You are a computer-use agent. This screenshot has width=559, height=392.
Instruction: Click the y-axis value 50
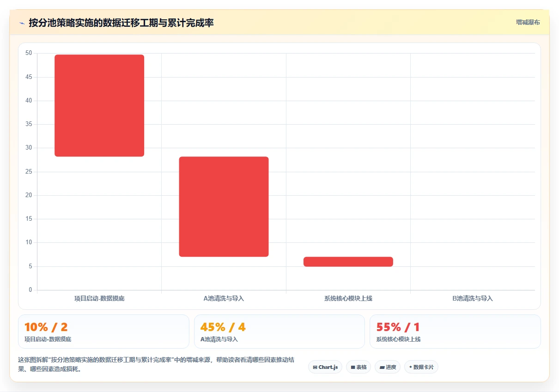pyautogui.click(x=29, y=53)
